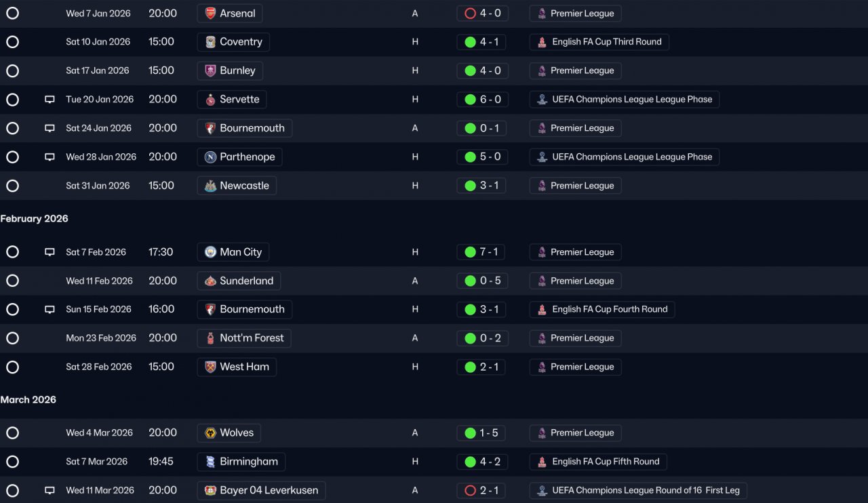Select the radio circle for Sunderland fixture

(x=12, y=281)
